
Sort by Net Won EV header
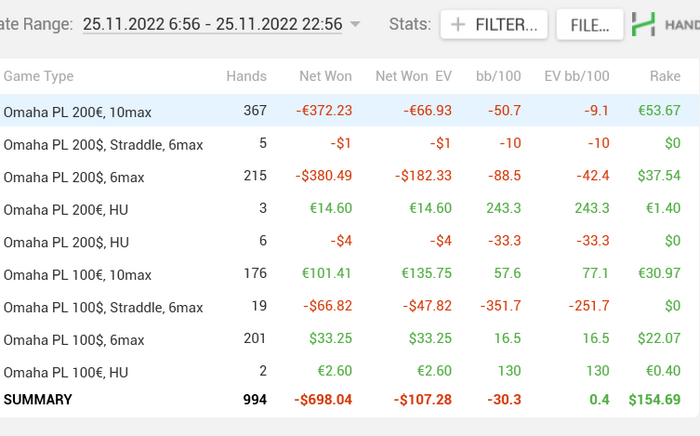pyautogui.click(x=413, y=76)
